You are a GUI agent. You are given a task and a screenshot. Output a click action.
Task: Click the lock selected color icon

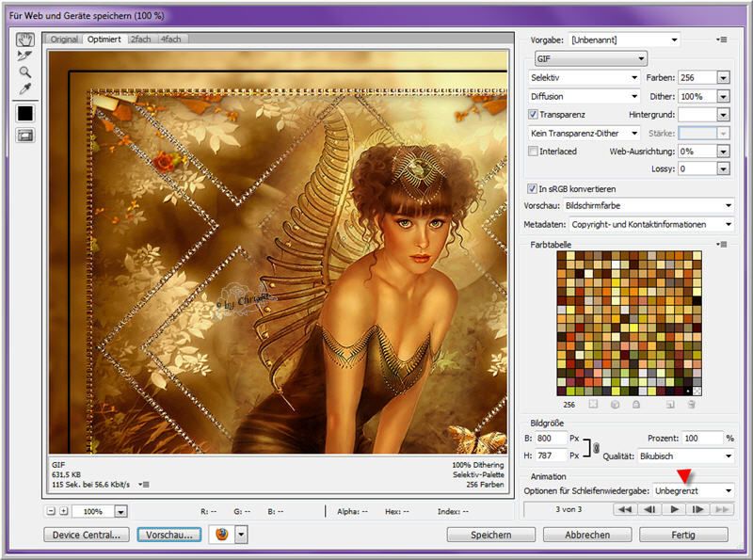[x=636, y=405]
